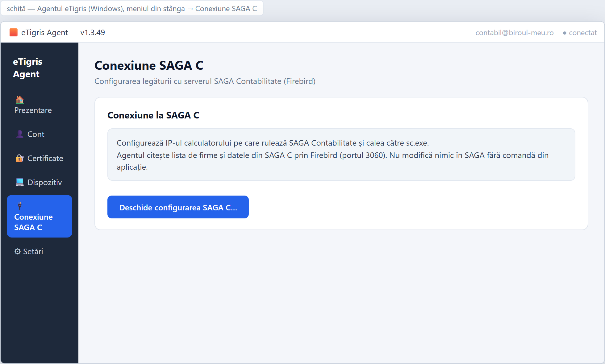
Task: Click the house icon above Prezentare
Action: point(19,100)
